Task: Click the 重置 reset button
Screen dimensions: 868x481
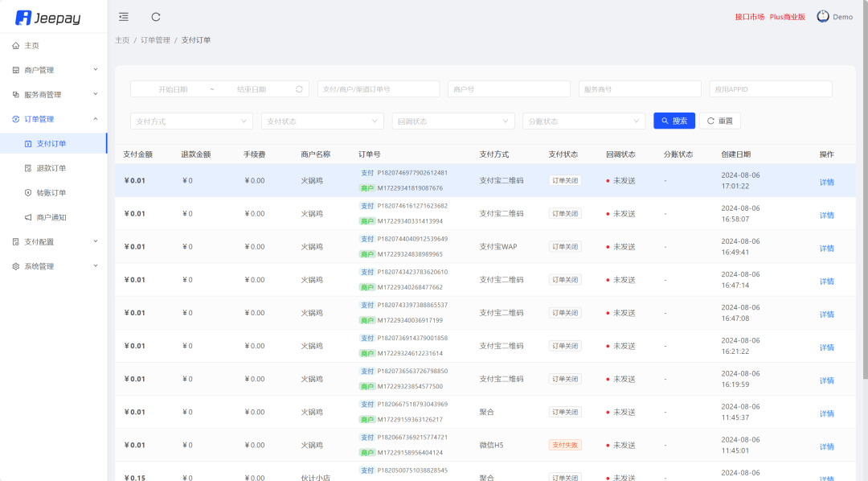Action: pyautogui.click(x=720, y=121)
